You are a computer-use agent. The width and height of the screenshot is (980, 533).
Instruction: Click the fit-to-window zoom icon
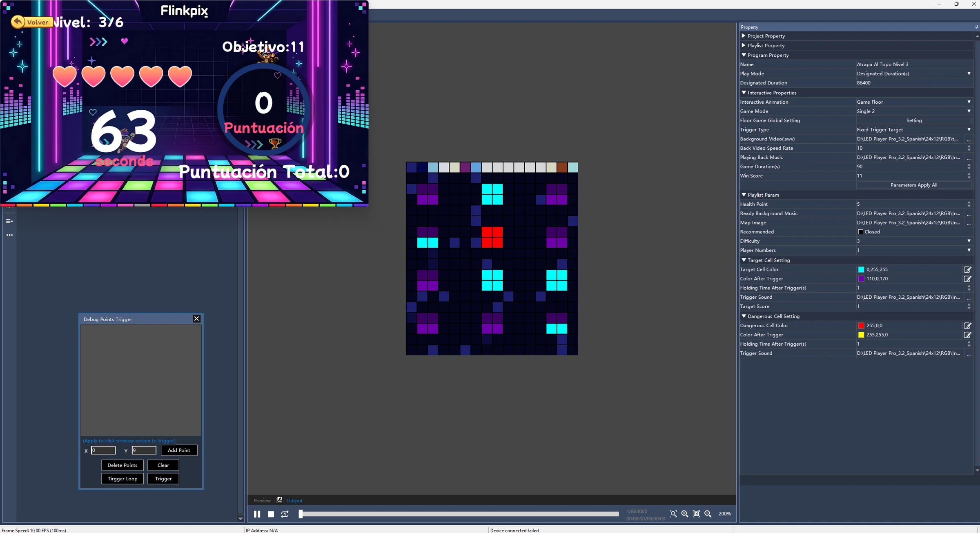tap(697, 514)
